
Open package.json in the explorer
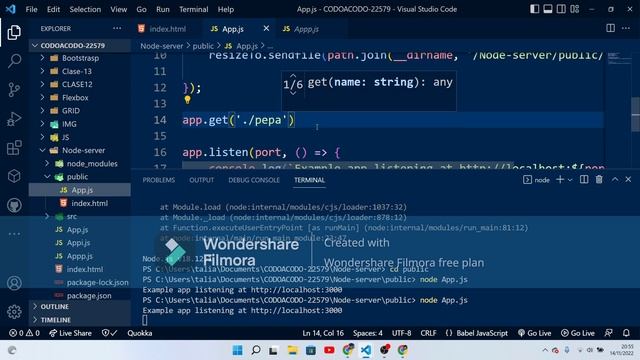click(x=89, y=296)
